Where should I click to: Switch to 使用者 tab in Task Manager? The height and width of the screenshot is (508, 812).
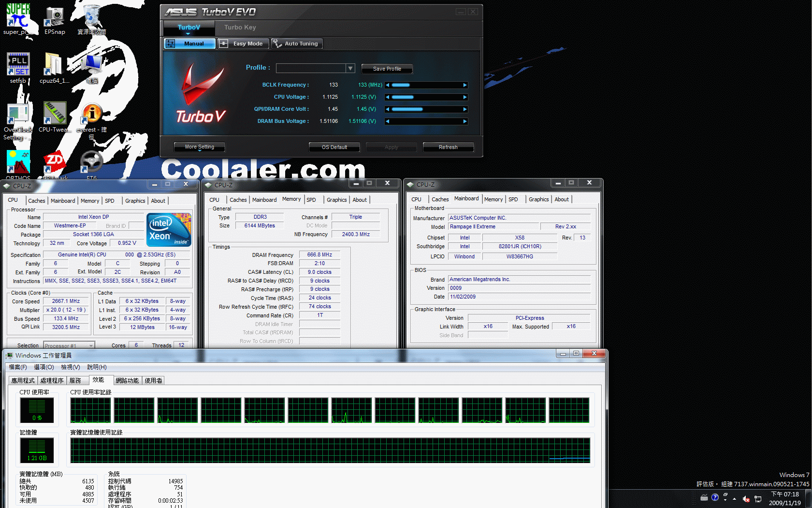click(x=154, y=381)
